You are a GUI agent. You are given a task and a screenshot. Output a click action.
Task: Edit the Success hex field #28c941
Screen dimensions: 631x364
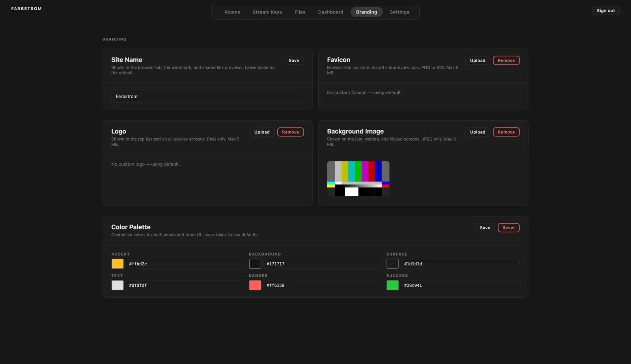460,285
